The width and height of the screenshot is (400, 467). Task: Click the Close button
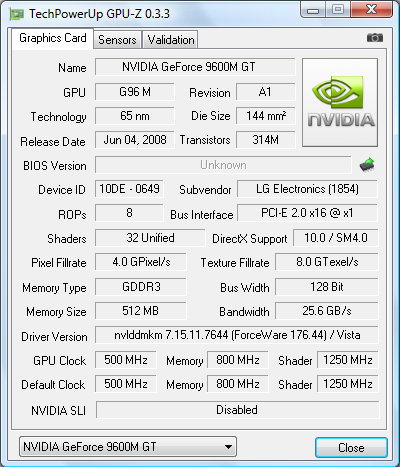click(x=351, y=447)
